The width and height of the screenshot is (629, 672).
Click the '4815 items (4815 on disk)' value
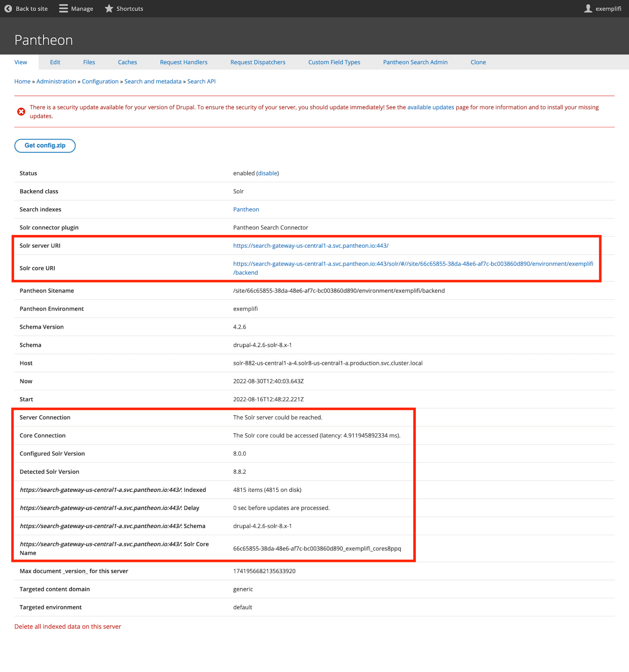click(x=267, y=490)
